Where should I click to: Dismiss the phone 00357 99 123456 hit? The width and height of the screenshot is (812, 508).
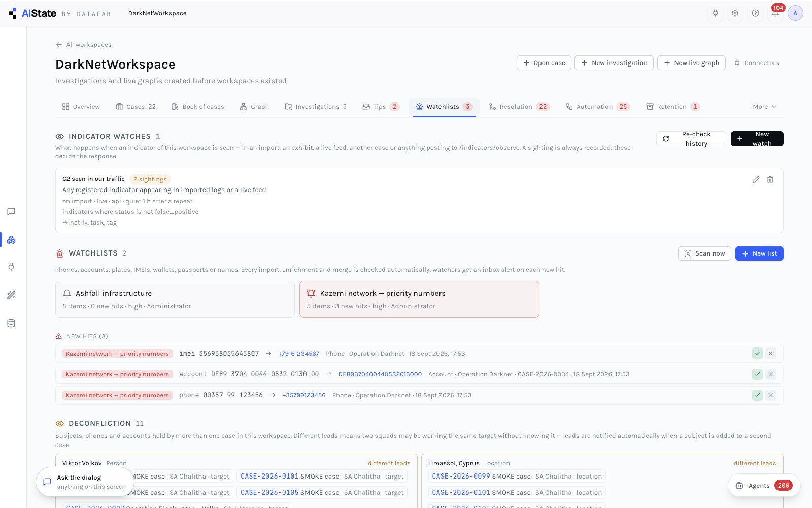[771, 395]
